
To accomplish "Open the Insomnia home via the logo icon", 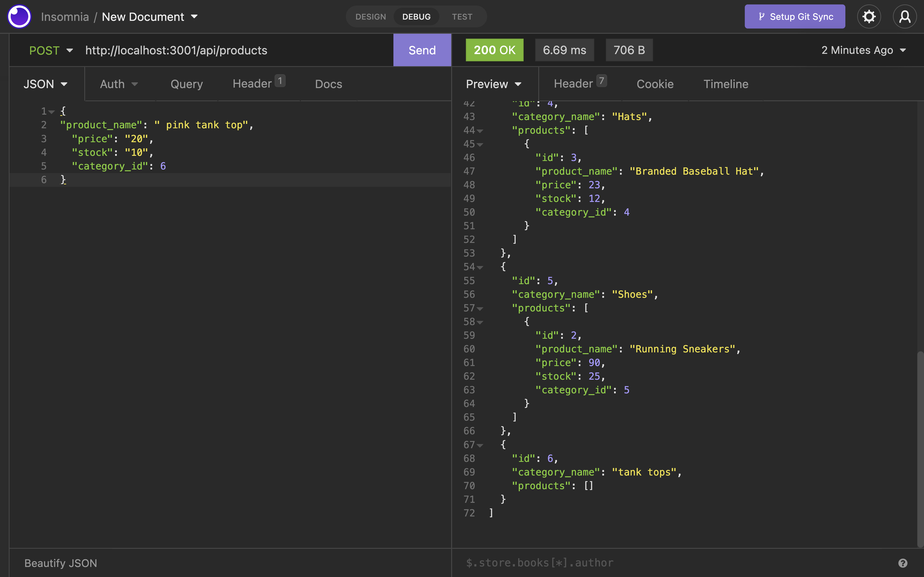I will tap(19, 16).
